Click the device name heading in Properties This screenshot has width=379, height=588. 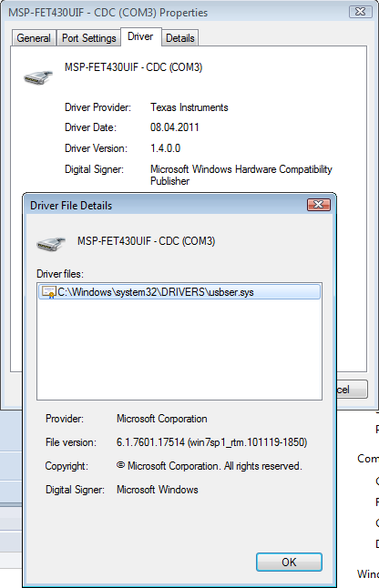pos(133,67)
